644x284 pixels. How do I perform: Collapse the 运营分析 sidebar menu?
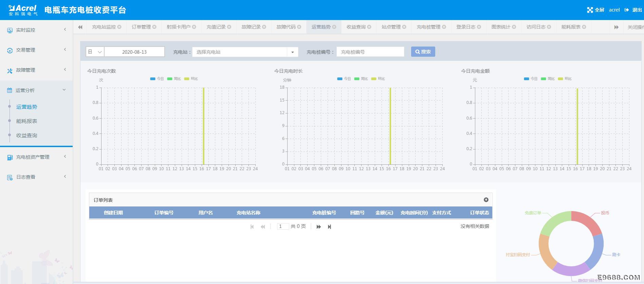pyautogui.click(x=64, y=90)
